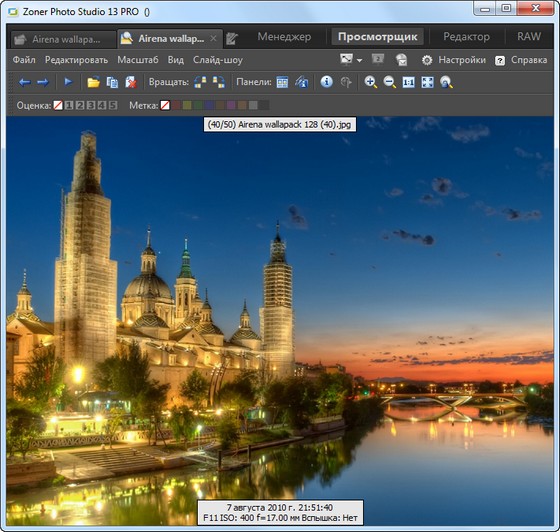
Task: Zoom in with the plus magnifier
Action: 371,82
